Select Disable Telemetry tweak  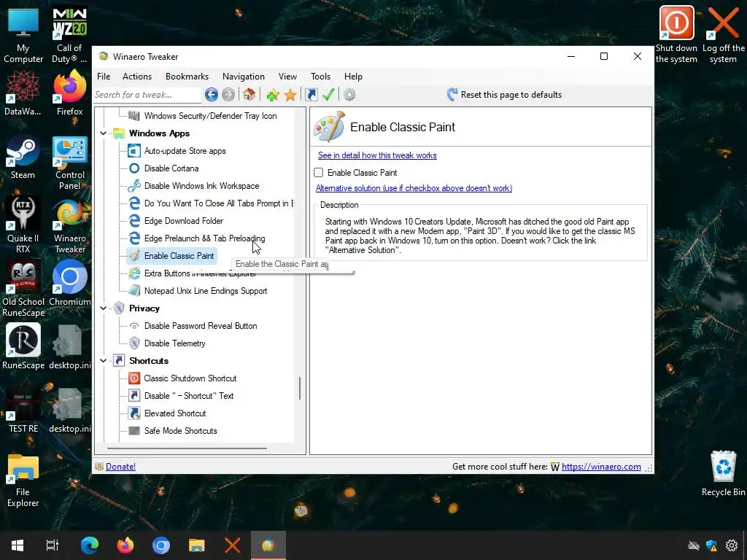click(x=174, y=343)
